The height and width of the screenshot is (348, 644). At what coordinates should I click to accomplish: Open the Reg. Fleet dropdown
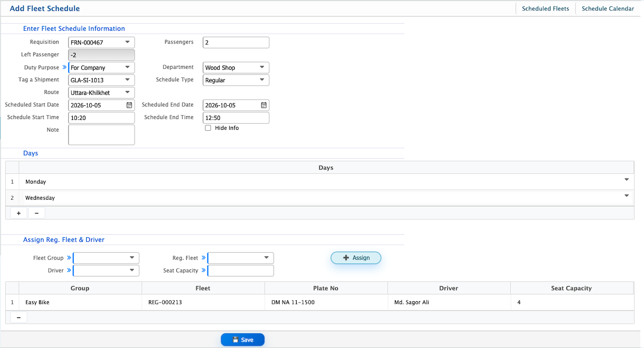tap(267, 258)
